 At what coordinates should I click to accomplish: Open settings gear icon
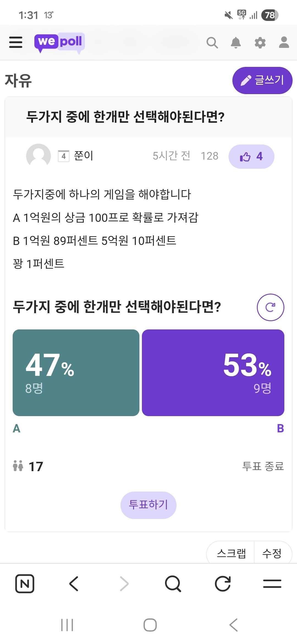(x=260, y=43)
